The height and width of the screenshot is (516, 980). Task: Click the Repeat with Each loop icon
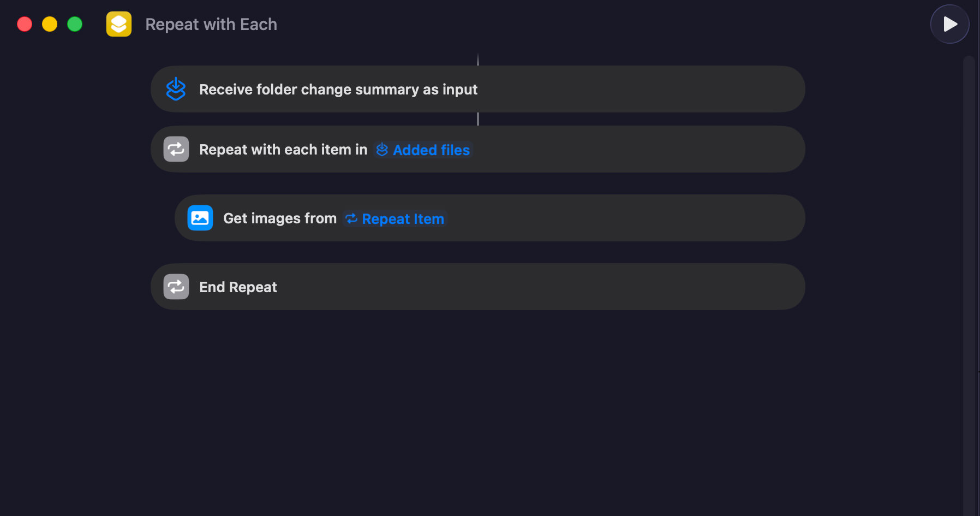[176, 149]
